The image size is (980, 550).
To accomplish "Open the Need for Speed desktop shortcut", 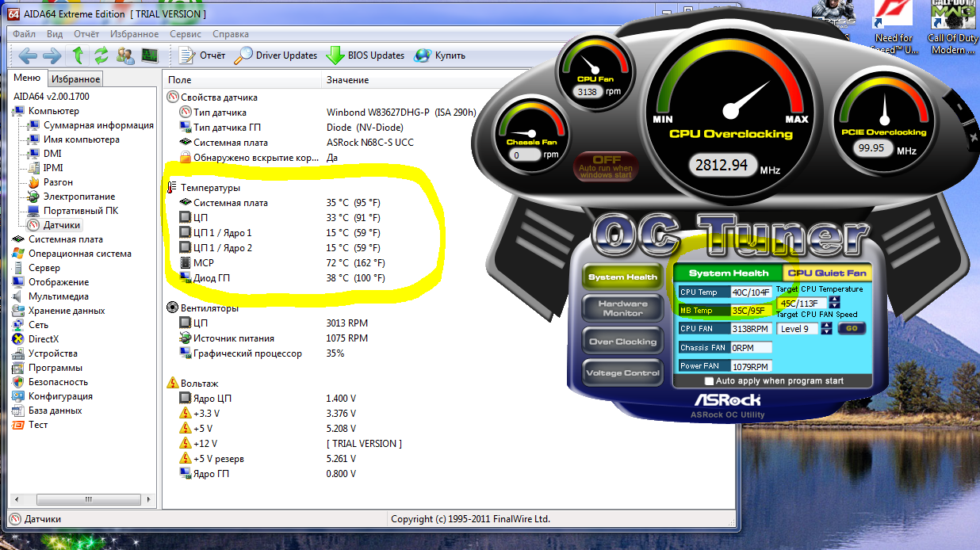I will tap(894, 30).
